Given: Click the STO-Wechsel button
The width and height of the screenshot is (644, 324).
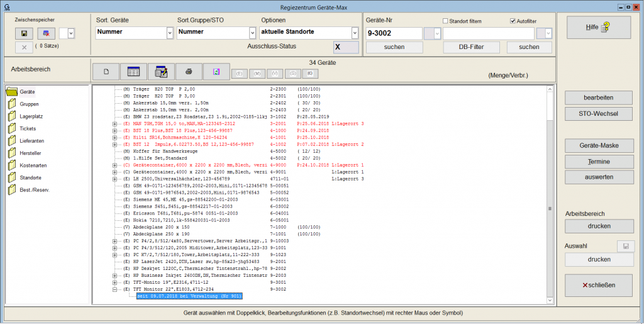Looking at the screenshot, I should tap(599, 114).
